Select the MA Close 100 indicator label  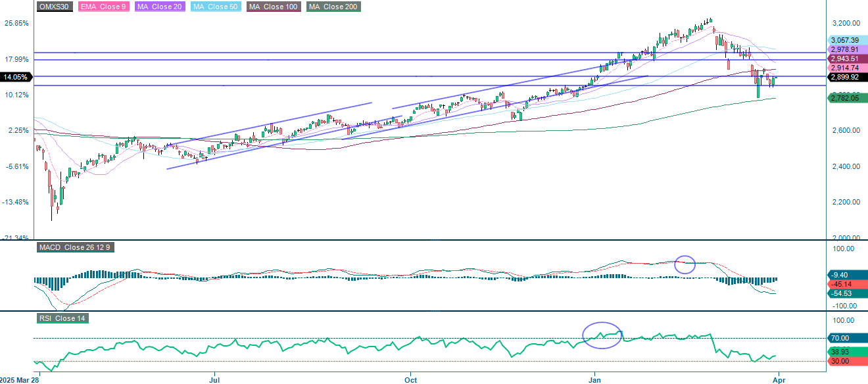click(274, 7)
